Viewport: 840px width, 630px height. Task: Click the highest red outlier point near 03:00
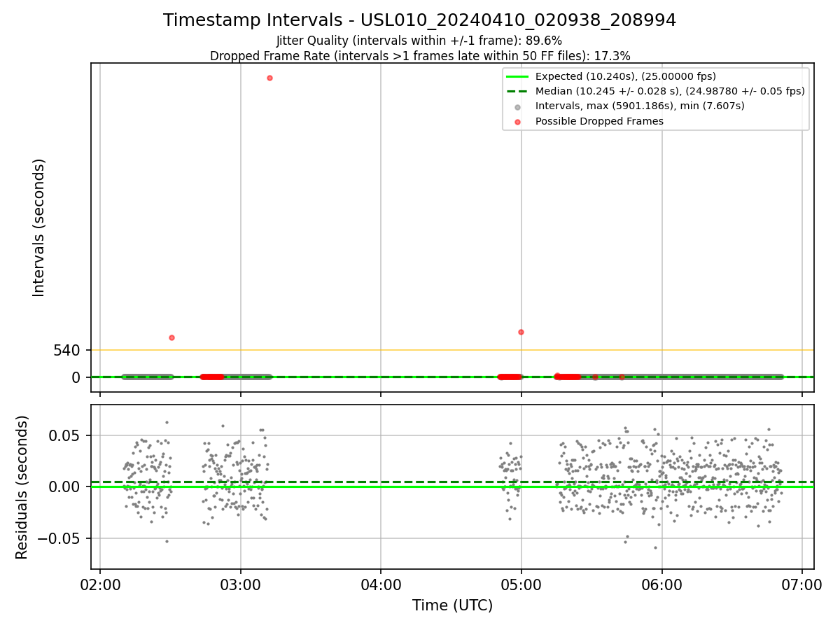pyautogui.click(x=269, y=78)
